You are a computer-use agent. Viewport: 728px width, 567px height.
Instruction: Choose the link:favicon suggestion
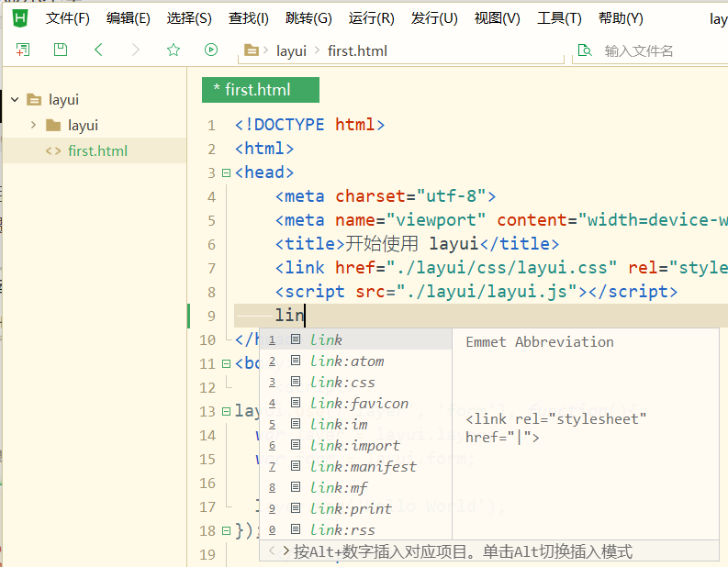click(355, 403)
